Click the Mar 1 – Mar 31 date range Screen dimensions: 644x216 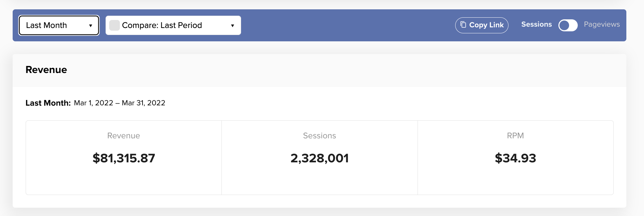(x=120, y=103)
